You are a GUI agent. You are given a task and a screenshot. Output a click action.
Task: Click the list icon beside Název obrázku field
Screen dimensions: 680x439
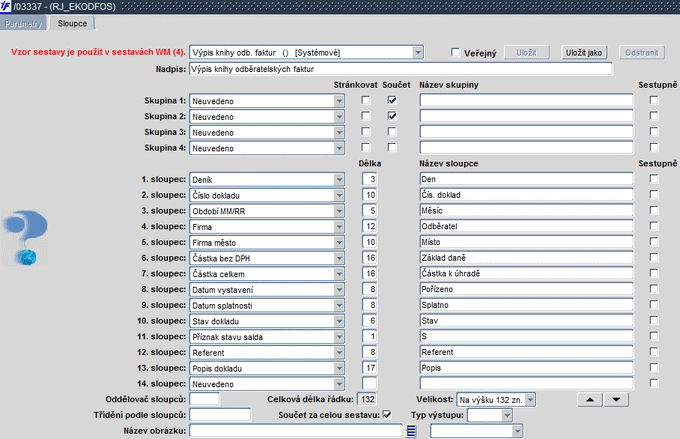pyautogui.click(x=411, y=431)
